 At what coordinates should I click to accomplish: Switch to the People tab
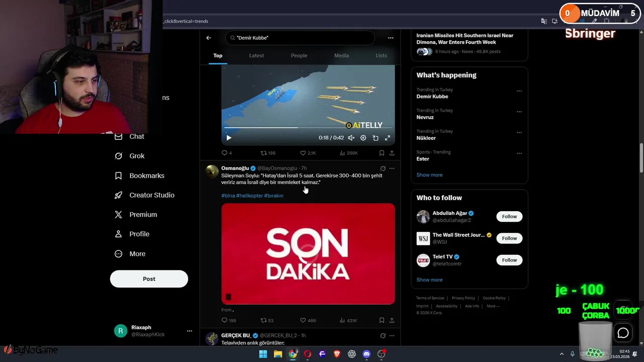point(299,55)
